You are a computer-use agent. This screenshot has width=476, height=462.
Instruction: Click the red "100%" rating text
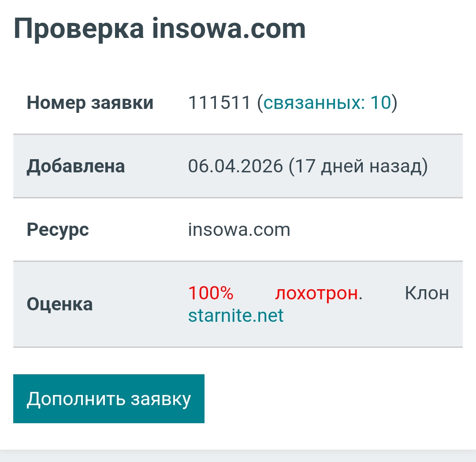pyautogui.click(x=211, y=293)
